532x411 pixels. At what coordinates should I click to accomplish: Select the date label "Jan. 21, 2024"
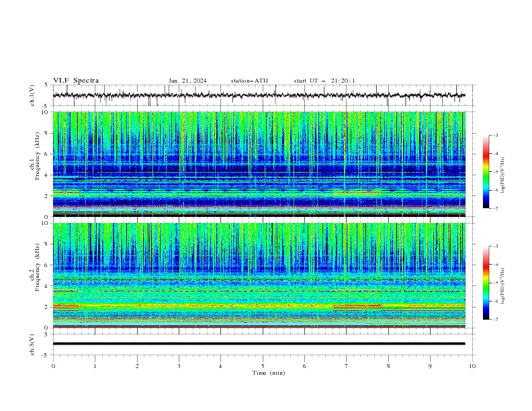tap(187, 81)
